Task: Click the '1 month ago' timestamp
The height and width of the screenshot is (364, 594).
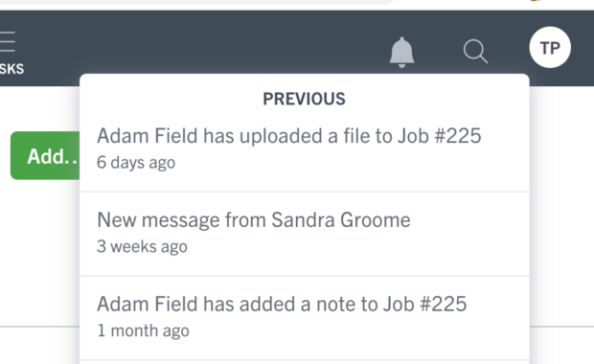Action: point(143,330)
